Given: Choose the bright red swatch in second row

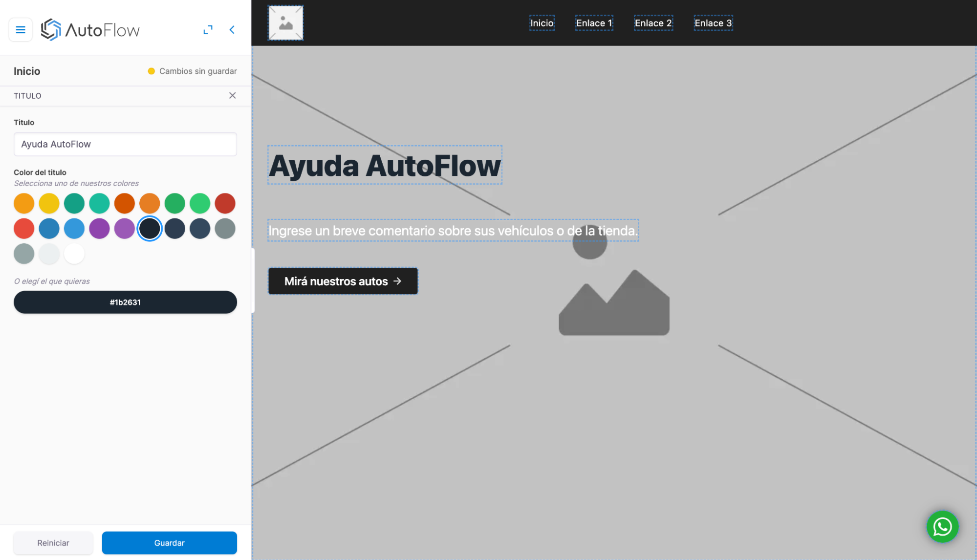Looking at the screenshot, I should [24, 229].
